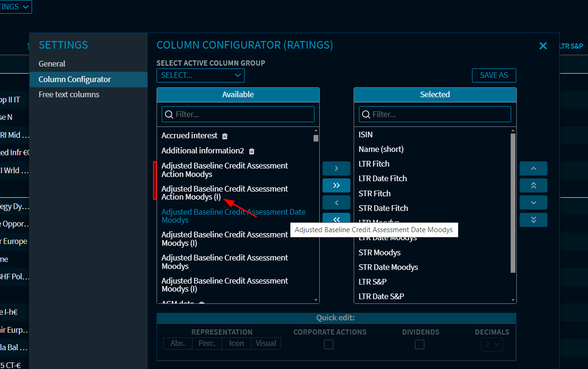The width and height of the screenshot is (588, 369).
Task: Remove all columns using double left chevron
Action: (x=336, y=219)
